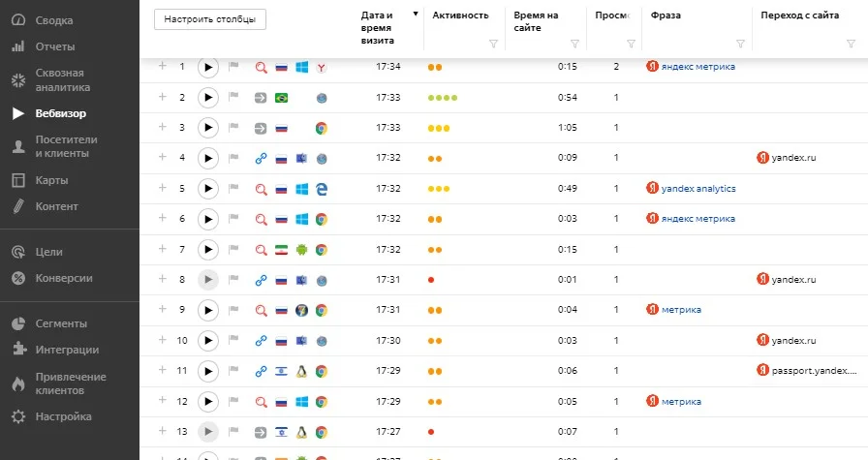The width and height of the screenshot is (868, 460).
Task: Play the recording of visit 1
Action: click(x=207, y=67)
